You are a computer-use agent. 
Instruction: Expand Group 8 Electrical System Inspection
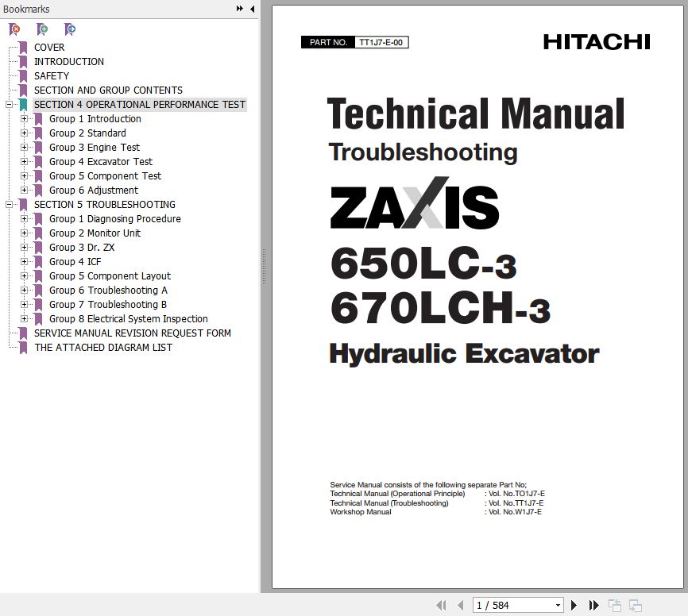point(24,319)
